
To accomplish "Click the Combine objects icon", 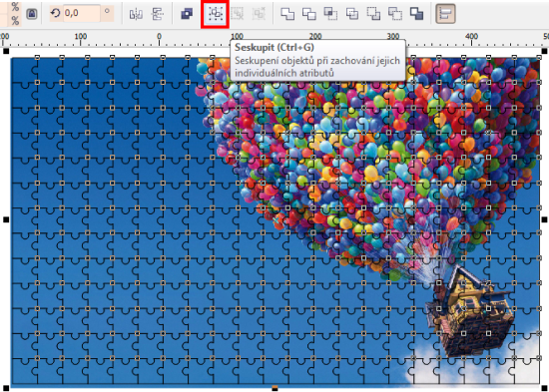I will tap(187, 14).
